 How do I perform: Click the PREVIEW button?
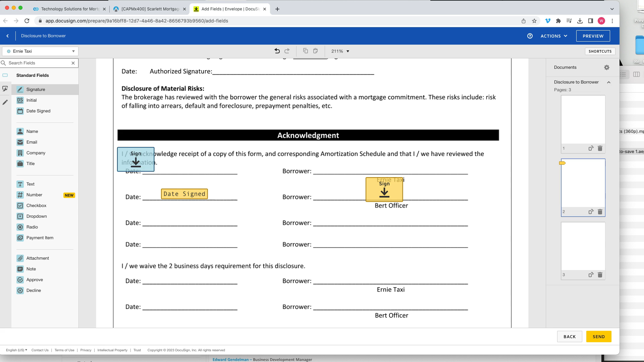(x=593, y=36)
